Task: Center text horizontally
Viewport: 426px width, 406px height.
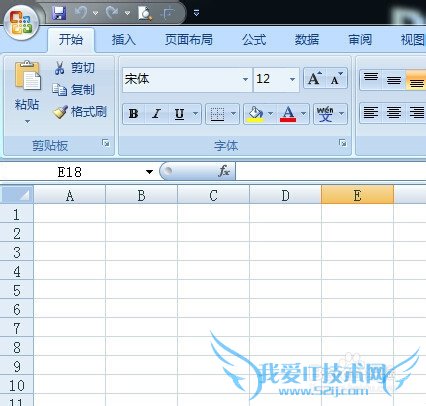Action: 394,113
